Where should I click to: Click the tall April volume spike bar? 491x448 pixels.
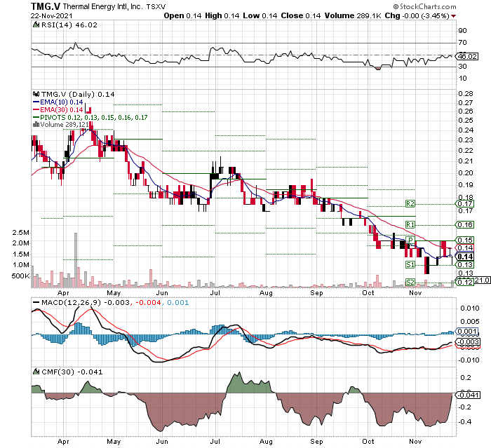[x=76, y=260]
